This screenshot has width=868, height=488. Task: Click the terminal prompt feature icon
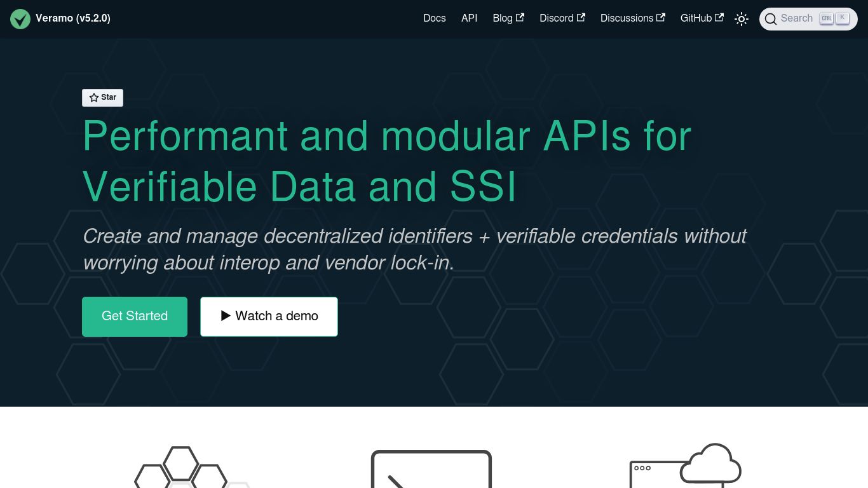pyautogui.click(x=431, y=469)
